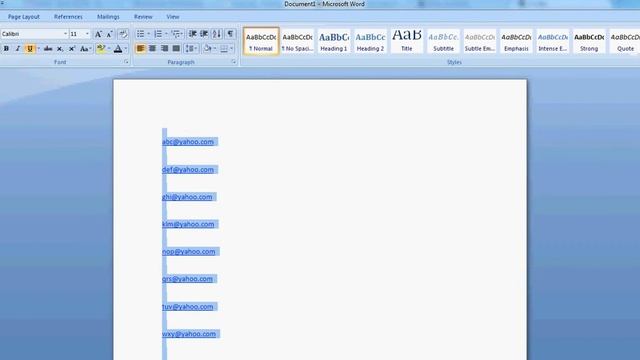Apply the Quote style

pyautogui.click(x=625, y=41)
